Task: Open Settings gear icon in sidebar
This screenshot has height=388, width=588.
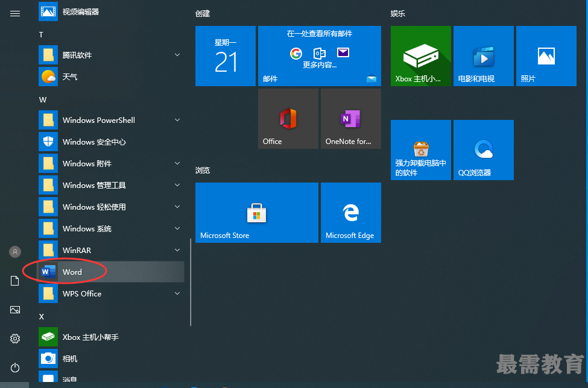Action: (15, 339)
